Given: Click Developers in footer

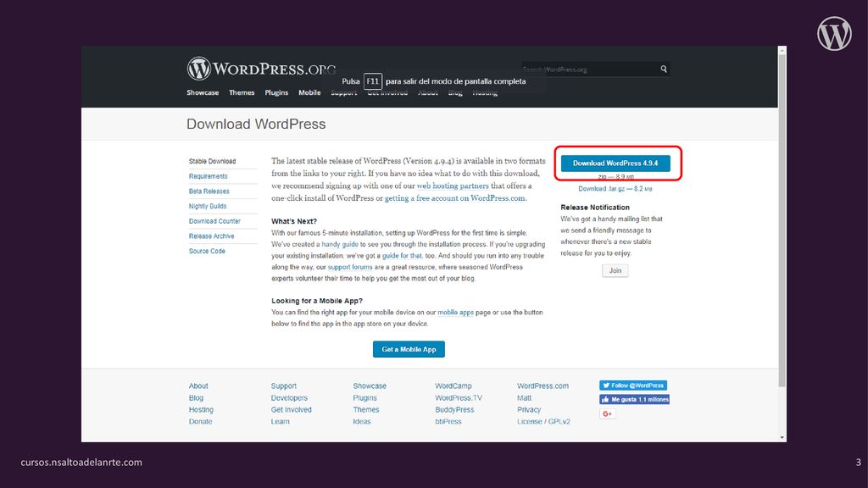Looking at the screenshot, I should 289,398.
